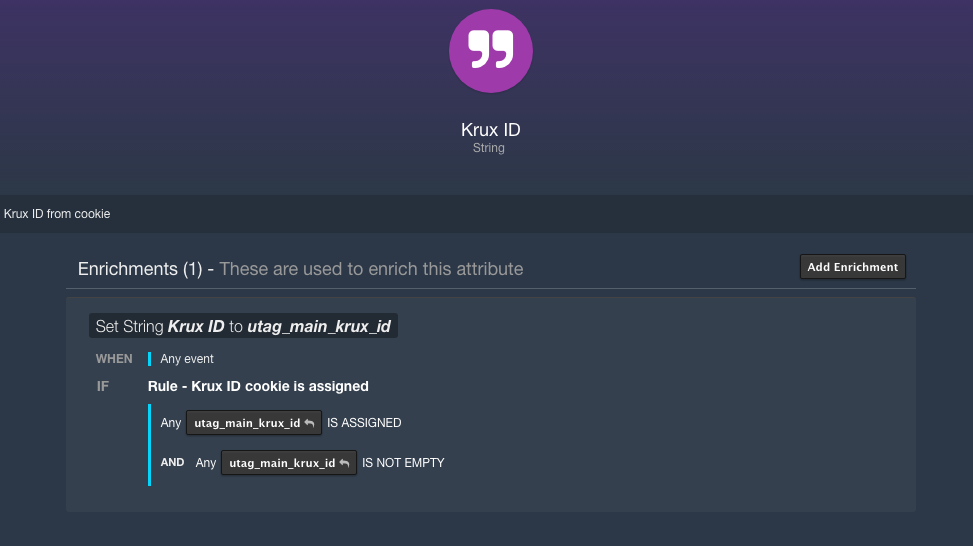Click the arrow icon in the IS NOT EMPTY chip
Viewport: 973px width, 546px height.
(344, 463)
